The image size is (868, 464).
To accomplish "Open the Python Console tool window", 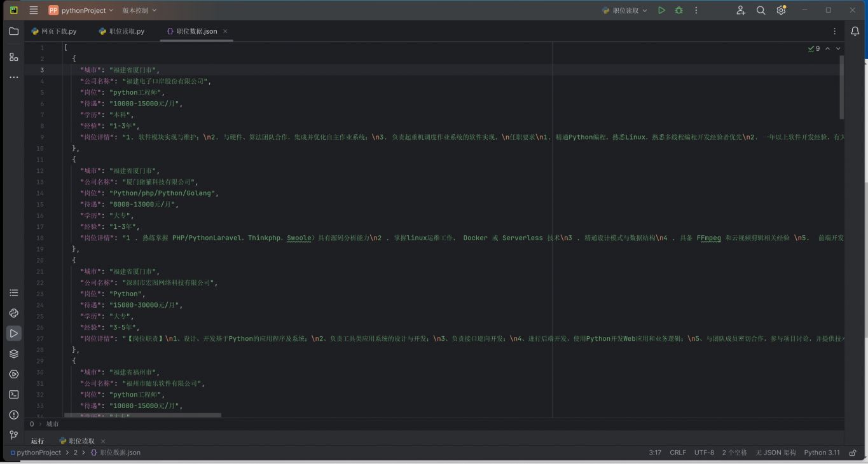I will (x=13, y=313).
